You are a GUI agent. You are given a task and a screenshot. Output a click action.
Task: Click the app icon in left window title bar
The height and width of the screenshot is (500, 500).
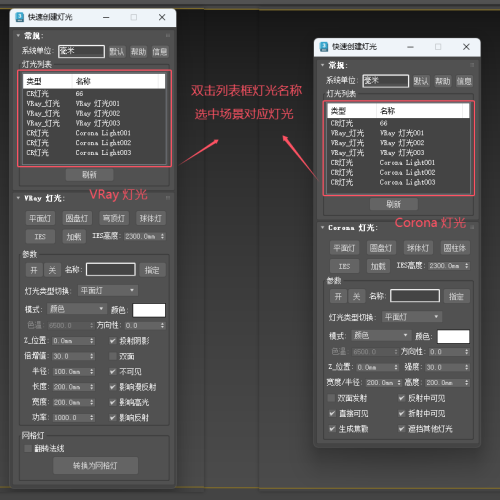coord(20,17)
